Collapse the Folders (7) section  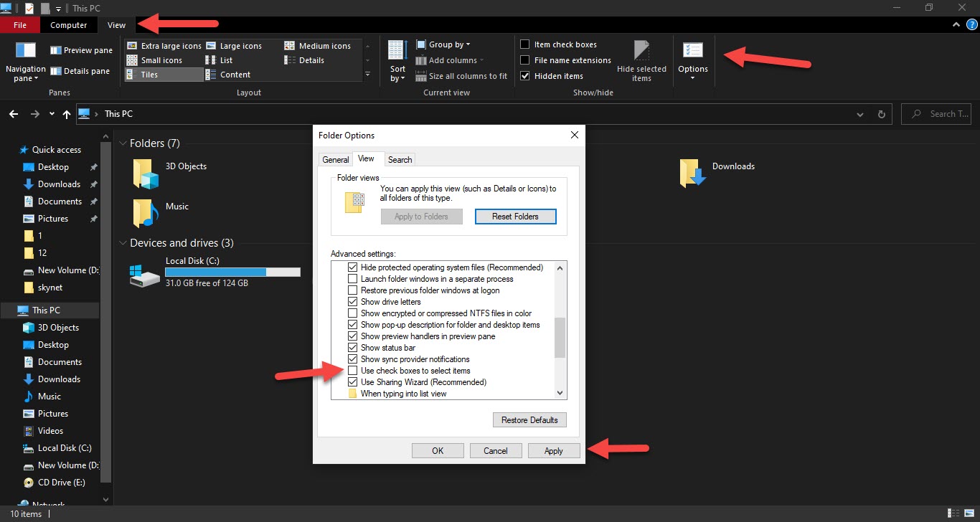pyautogui.click(x=123, y=143)
